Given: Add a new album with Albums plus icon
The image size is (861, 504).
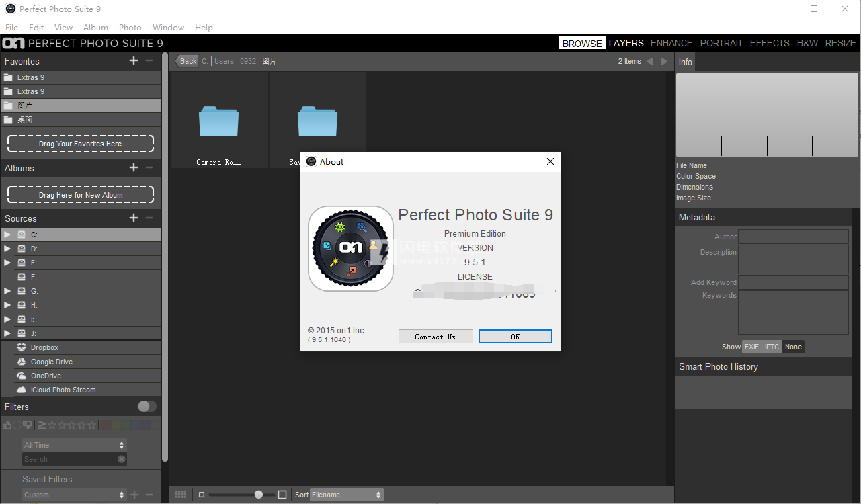Looking at the screenshot, I should (x=134, y=167).
